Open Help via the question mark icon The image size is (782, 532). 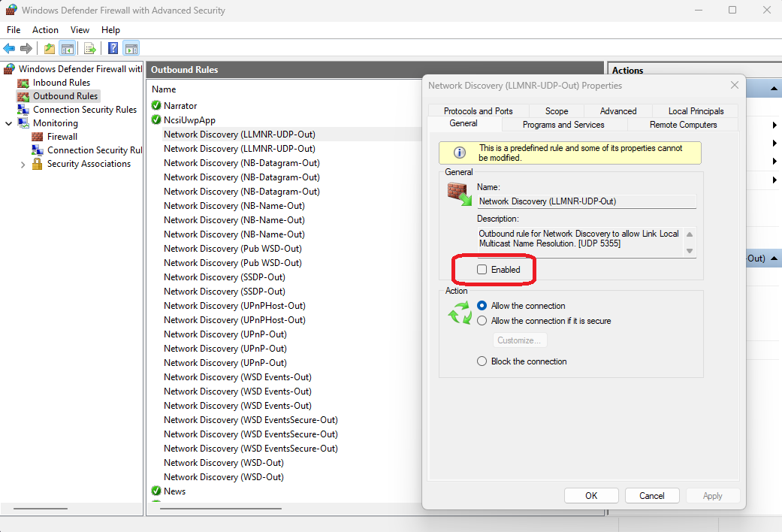113,48
